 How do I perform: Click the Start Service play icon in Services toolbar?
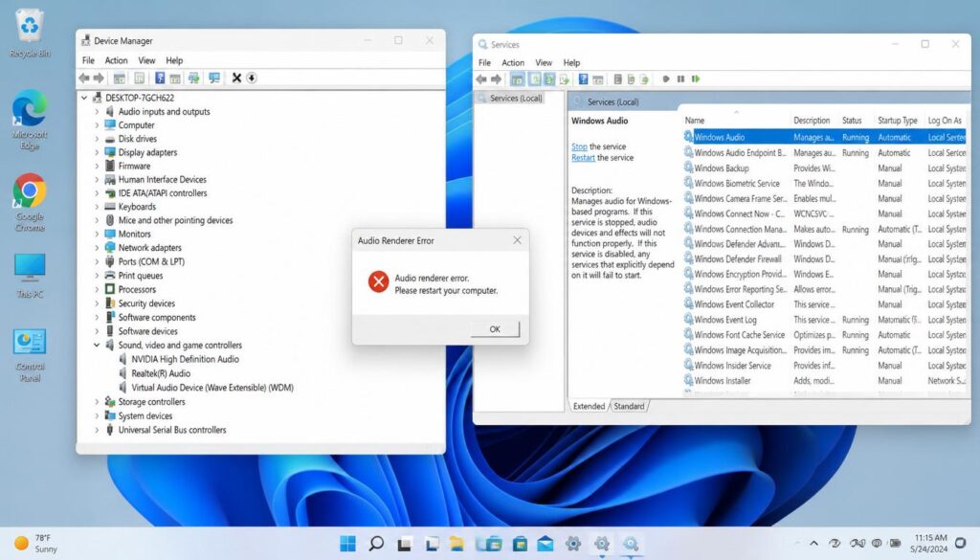point(666,78)
